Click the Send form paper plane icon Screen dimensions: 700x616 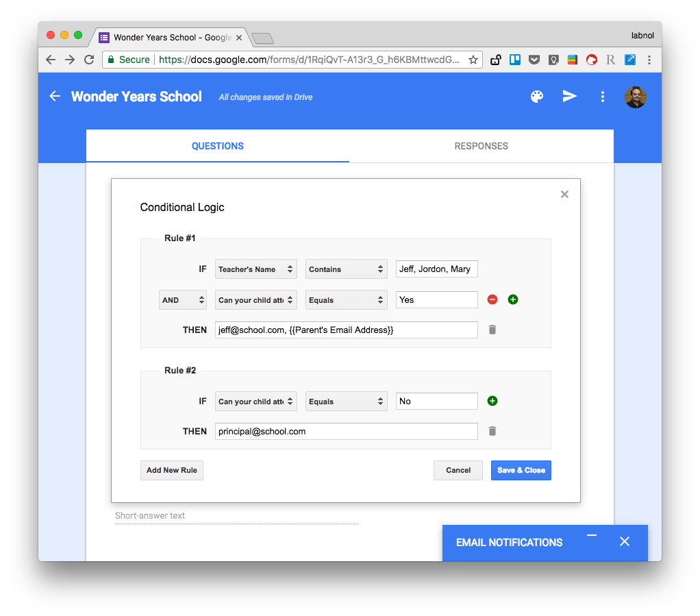[569, 97]
